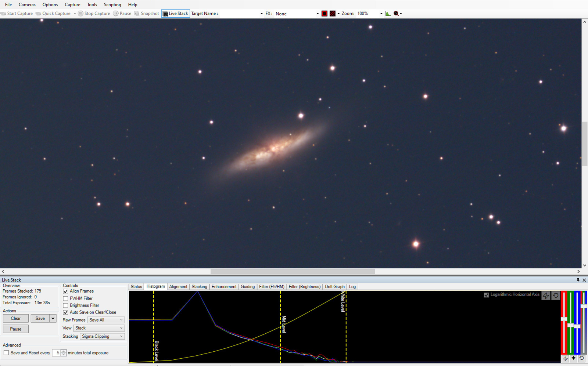Click the focus score magnifier icon
The width and height of the screenshot is (588, 366).
coord(396,14)
